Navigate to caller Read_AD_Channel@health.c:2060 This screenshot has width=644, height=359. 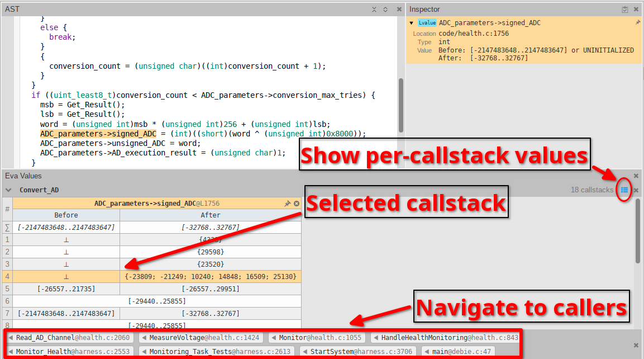pyautogui.click(x=70, y=338)
